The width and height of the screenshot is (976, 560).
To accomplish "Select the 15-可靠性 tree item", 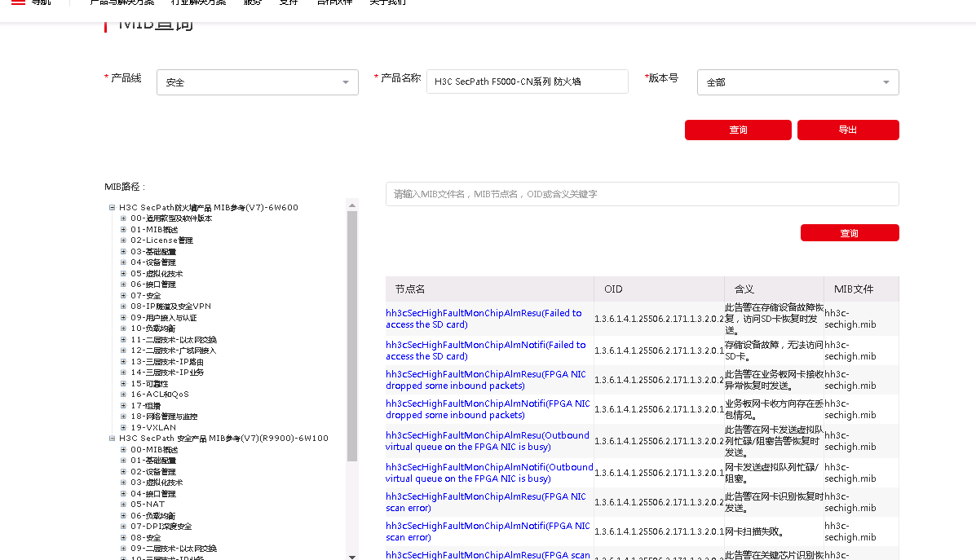I will tap(149, 383).
